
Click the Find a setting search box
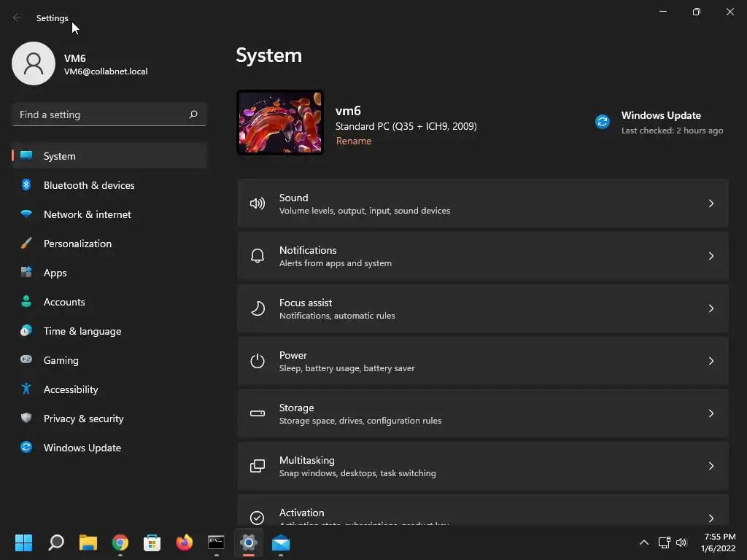[x=109, y=114]
